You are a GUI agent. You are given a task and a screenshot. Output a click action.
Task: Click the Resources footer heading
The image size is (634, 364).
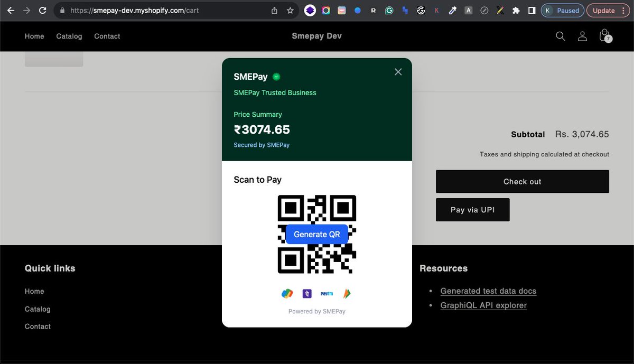pos(444,268)
